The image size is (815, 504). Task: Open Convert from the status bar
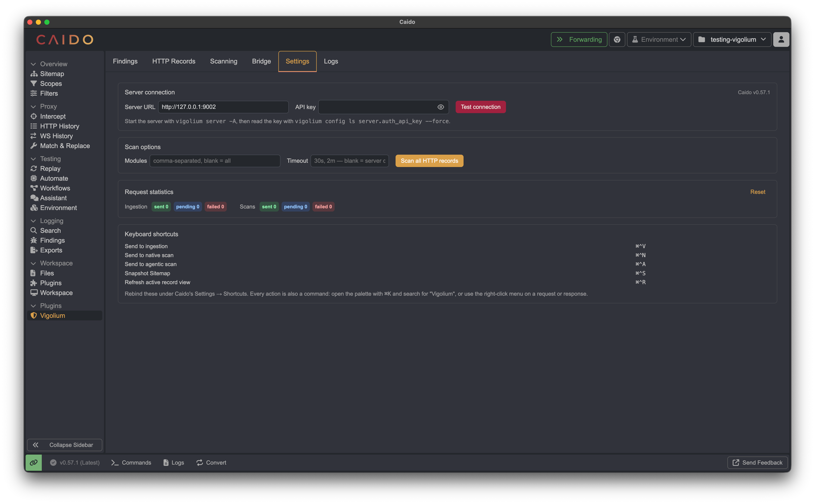(x=211, y=463)
